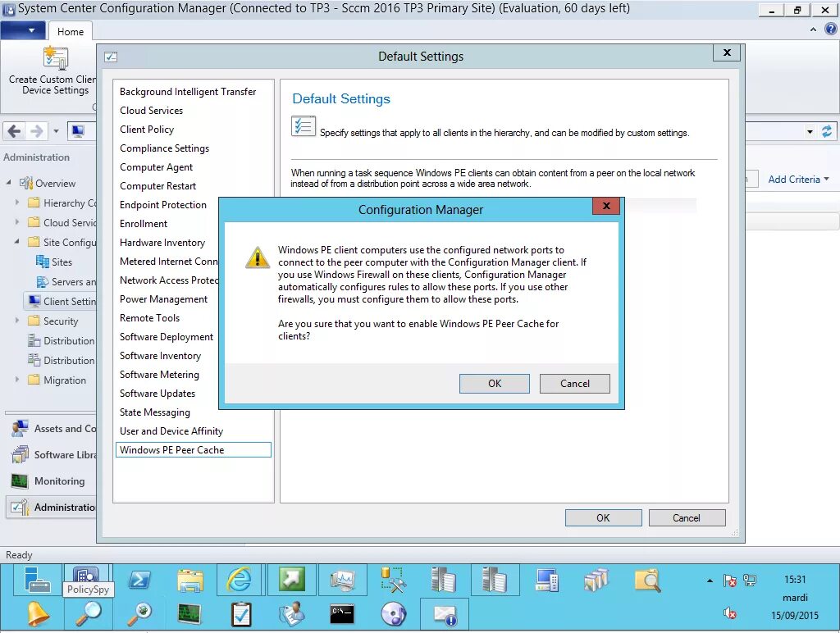Select Hardware Inventory category
This screenshot has width=840, height=633.
point(162,243)
